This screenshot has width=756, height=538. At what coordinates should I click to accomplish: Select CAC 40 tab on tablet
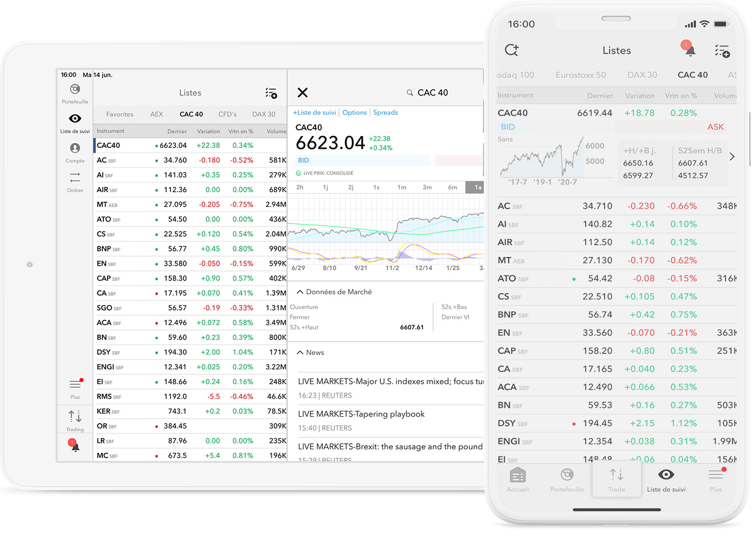[191, 114]
